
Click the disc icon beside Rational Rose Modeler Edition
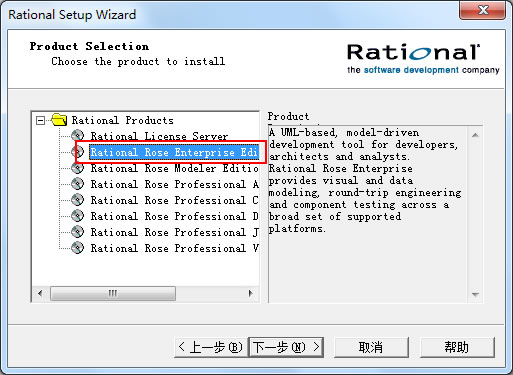point(78,168)
